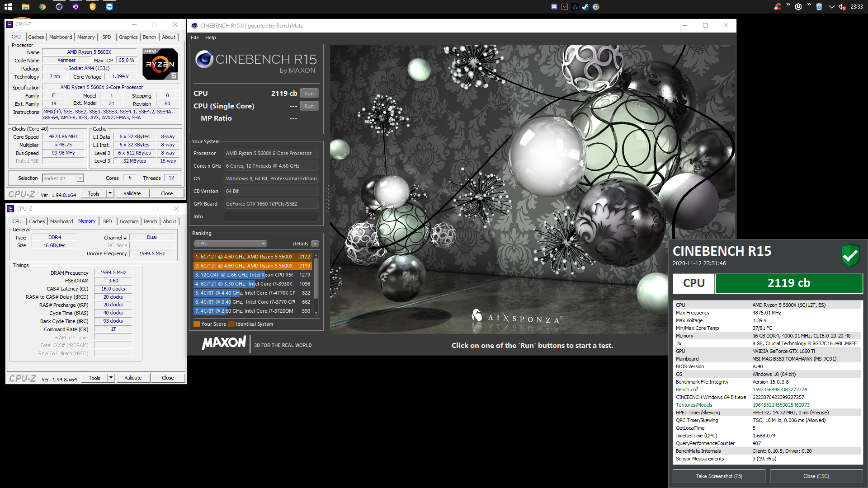Switch to Mainboard tab in top CPU-Z
The image size is (868, 488).
coord(61,37)
